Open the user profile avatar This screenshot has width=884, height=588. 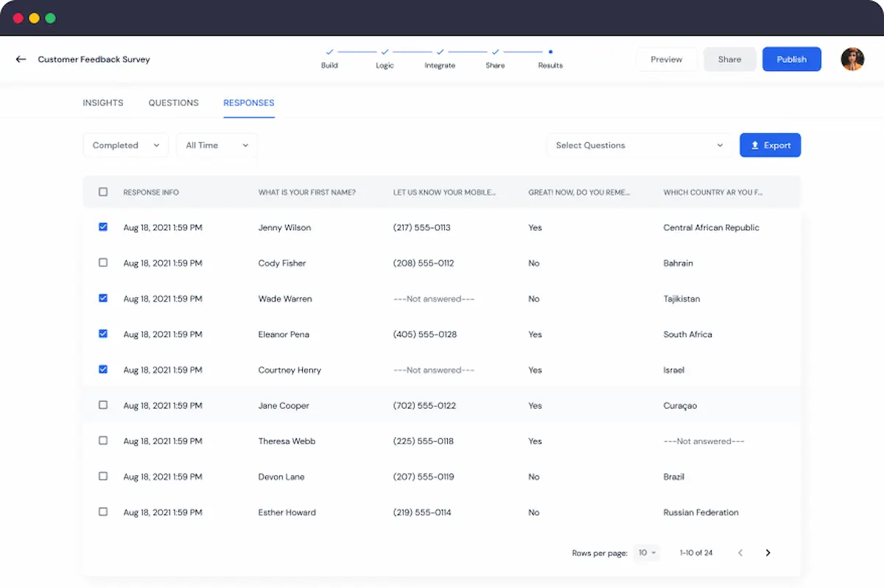[852, 60]
